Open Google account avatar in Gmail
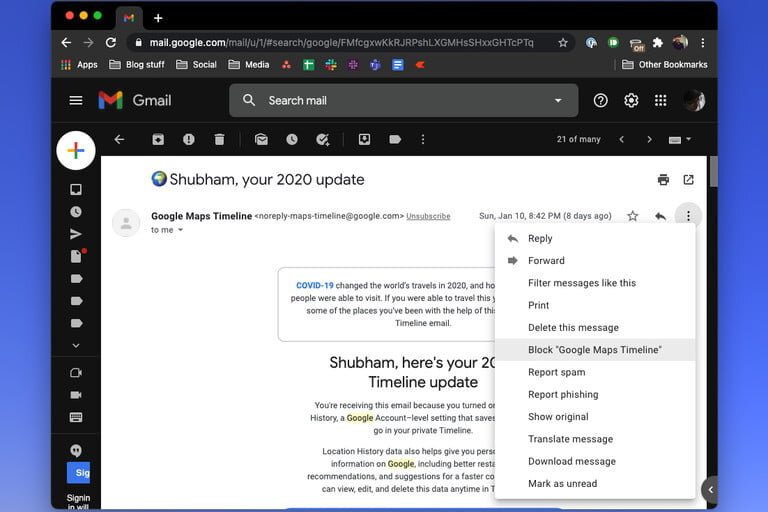The height and width of the screenshot is (512, 768). (694, 100)
